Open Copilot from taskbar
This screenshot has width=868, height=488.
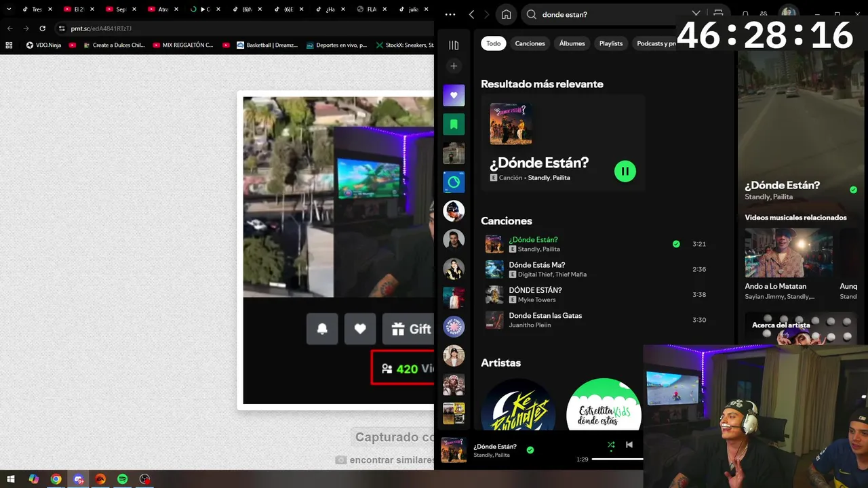click(x=34, y=479)
